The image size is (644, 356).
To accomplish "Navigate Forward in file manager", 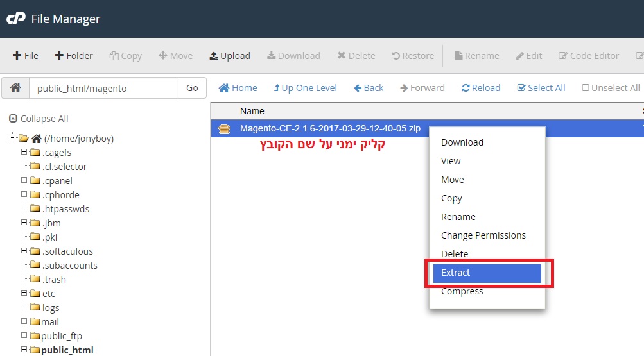I will [422, 88].
